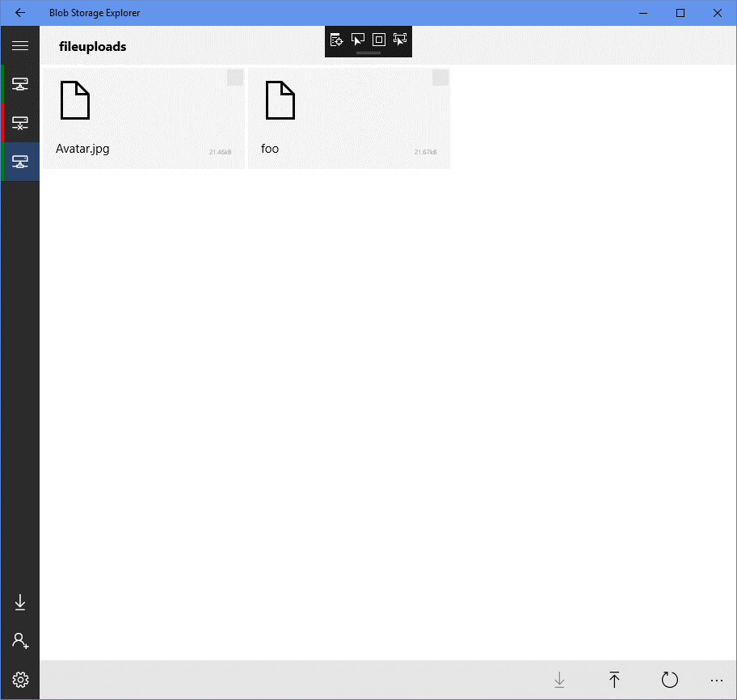Click the upload arrow in bottom bar

[614, 681]
